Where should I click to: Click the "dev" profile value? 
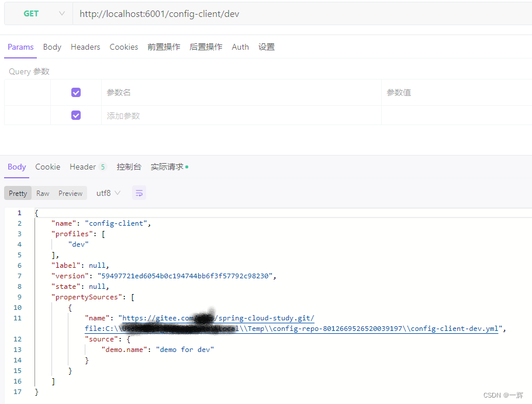coord(78,244)
